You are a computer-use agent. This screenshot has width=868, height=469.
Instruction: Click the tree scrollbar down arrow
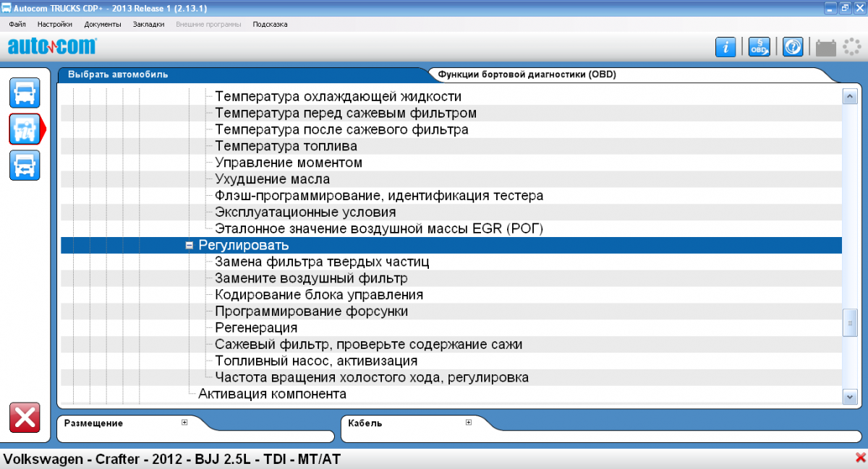point(850,395)
